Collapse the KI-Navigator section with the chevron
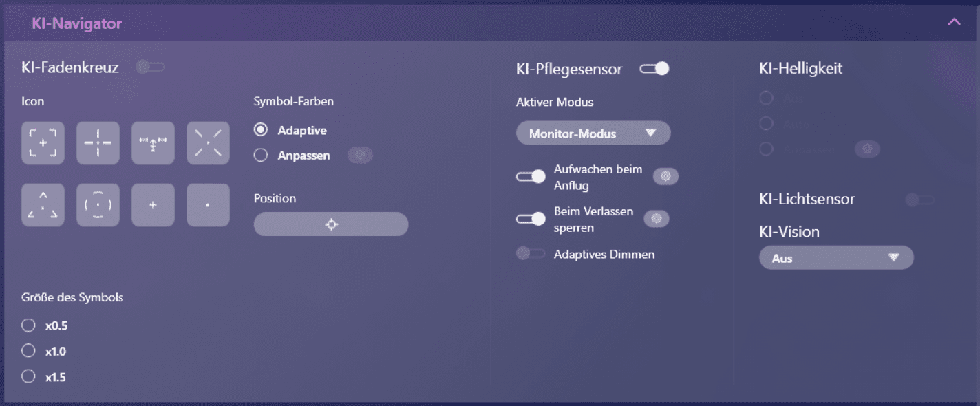 (954, 22)
